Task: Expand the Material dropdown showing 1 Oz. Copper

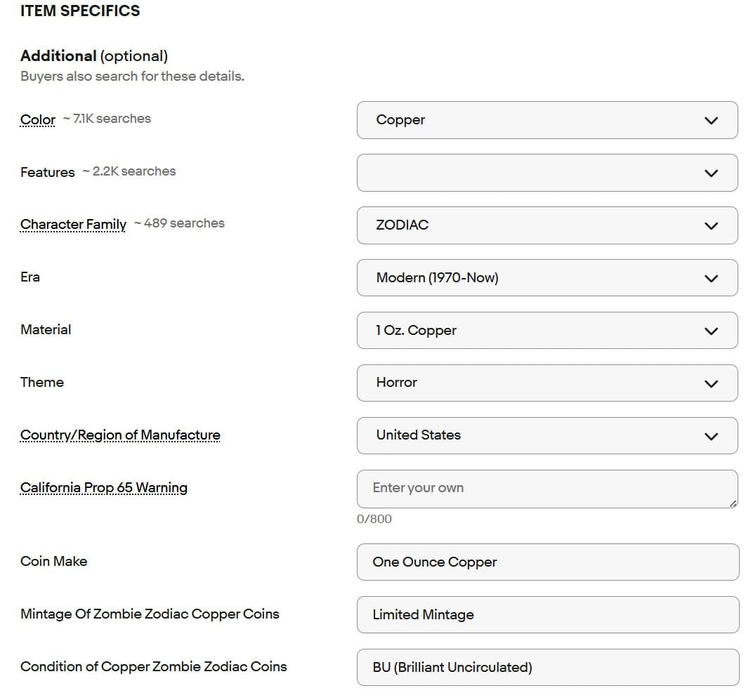Action: click(x=534, y=331)
